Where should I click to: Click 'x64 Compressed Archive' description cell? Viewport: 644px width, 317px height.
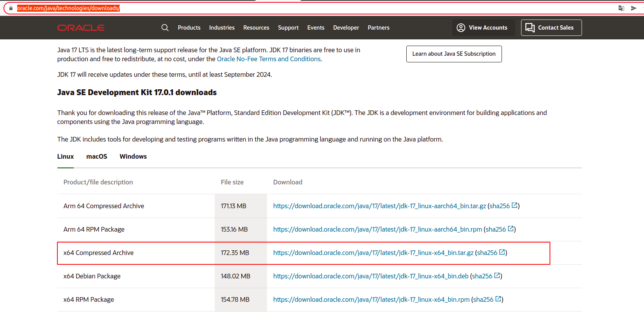pyautogui.click(x=136, y=253)
